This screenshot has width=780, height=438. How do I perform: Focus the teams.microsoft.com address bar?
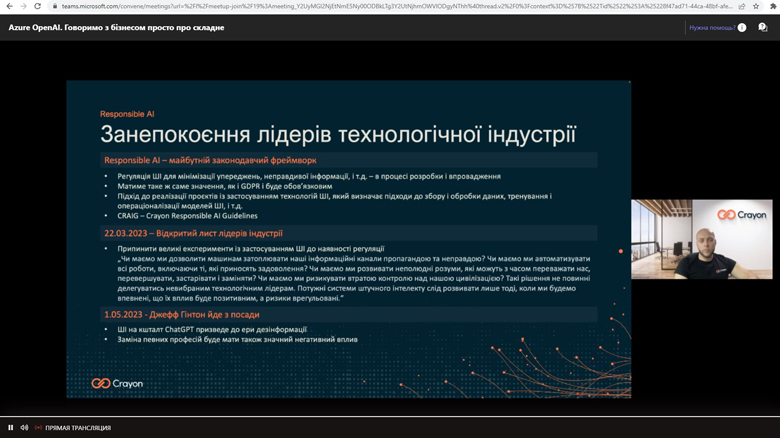click(x=397, y=6)
